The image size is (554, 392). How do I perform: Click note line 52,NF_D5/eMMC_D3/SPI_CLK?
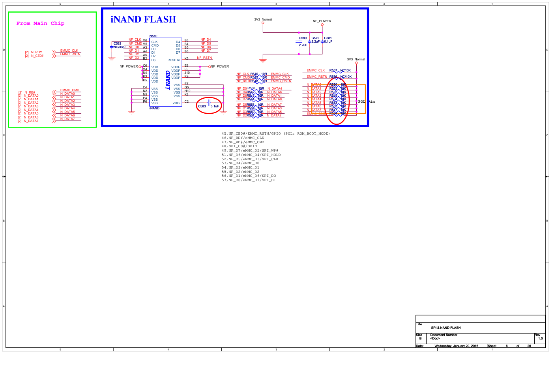pos(250,159)
